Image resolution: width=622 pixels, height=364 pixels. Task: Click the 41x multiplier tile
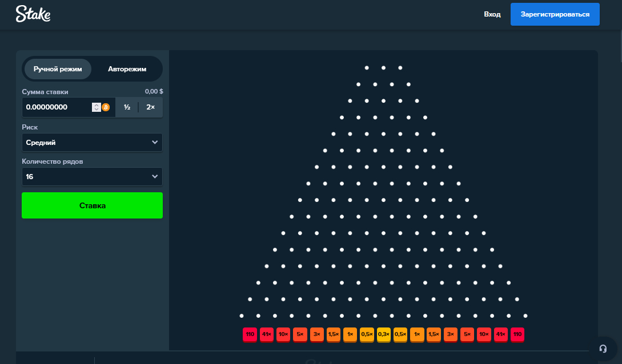click(266, 335)
